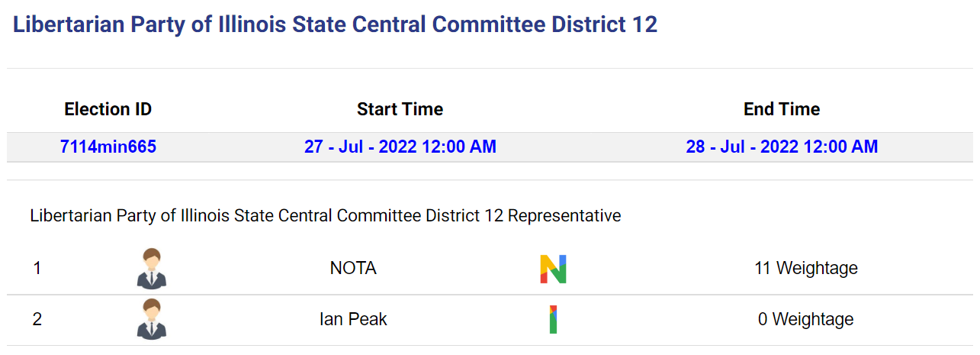Click the 0 Weightage value
980x355 pixels.
(x=806, y=319)
